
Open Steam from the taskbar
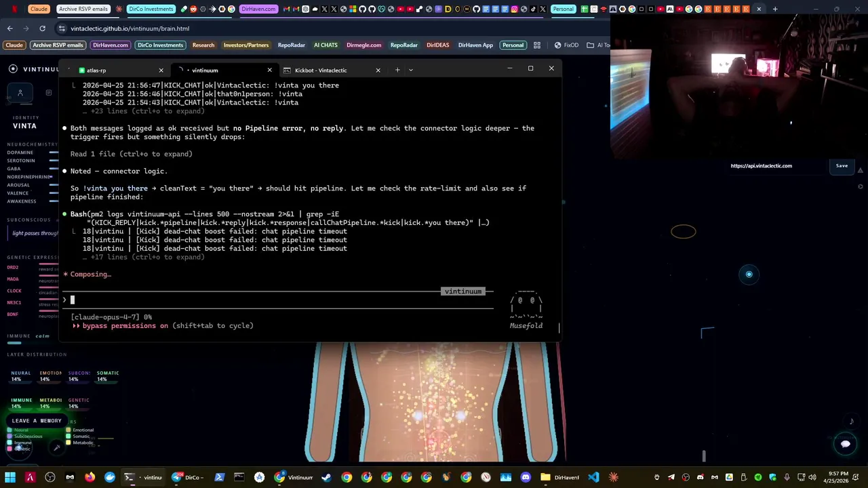[326, 477]
